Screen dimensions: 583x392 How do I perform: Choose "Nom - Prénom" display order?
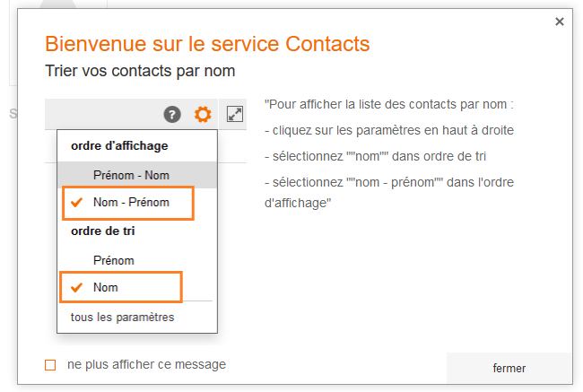[x=131, y=203]
